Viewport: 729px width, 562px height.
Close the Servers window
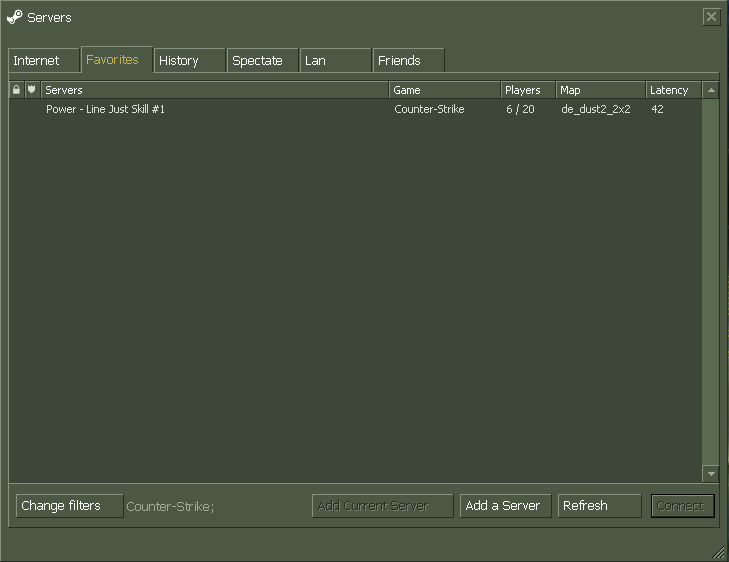711,17
